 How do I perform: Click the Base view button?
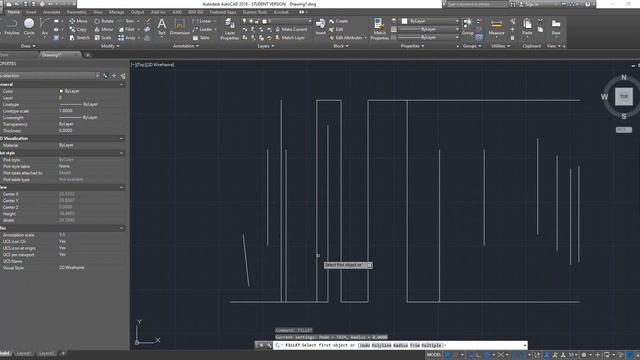[x=556, y=27]
